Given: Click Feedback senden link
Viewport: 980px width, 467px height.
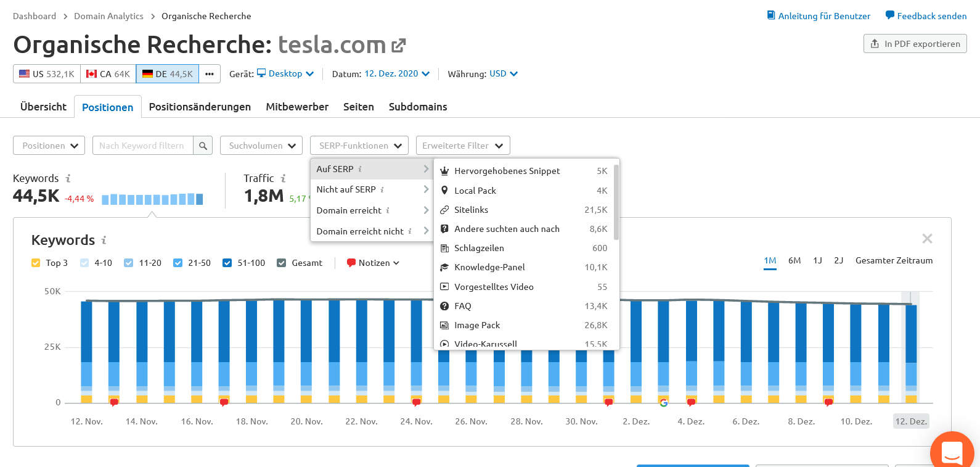Looking at the screenshot, I should 926,16.
